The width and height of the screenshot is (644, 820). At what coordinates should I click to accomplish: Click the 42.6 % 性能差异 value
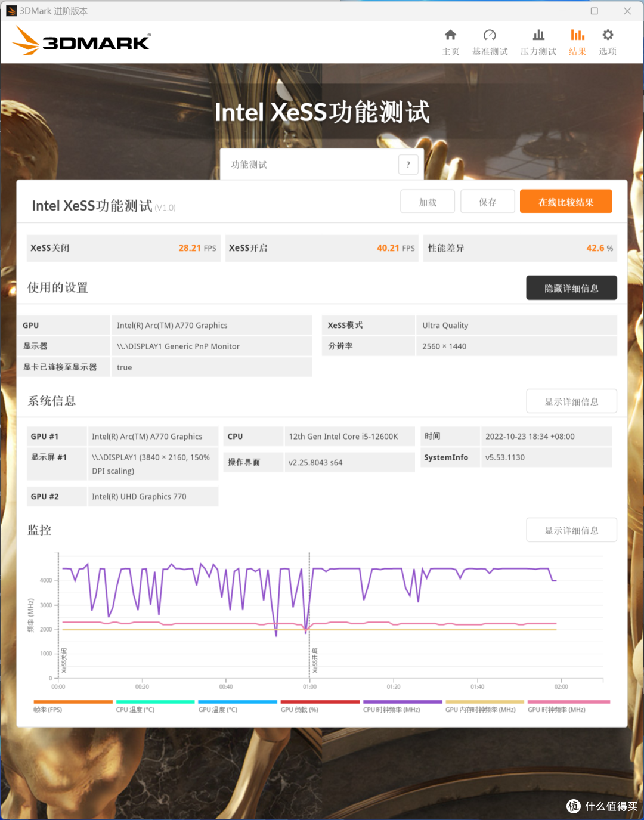coord(599,248)
